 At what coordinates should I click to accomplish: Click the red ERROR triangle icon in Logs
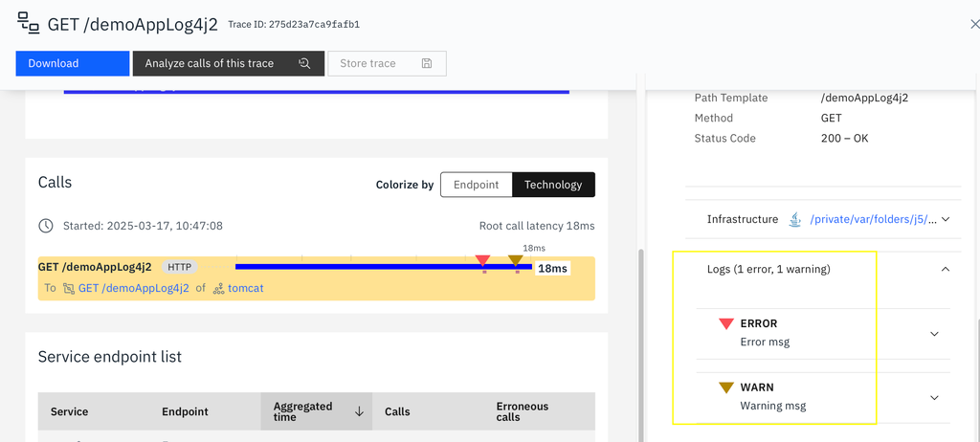(x=725, y=323)
